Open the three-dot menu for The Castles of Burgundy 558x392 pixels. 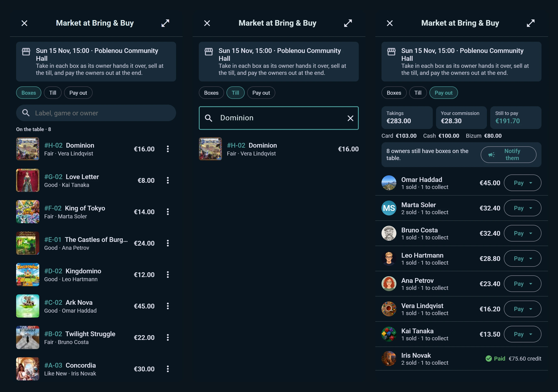pyautogui.click(x=168, y=243)
